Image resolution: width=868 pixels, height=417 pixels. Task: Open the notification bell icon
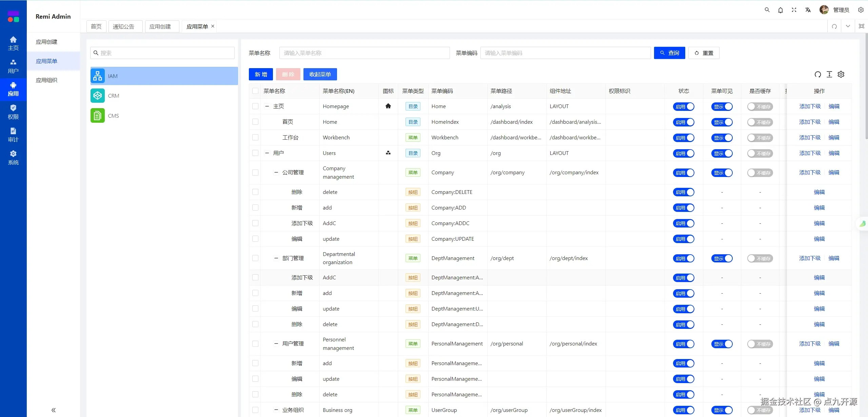tap(781, 10)
